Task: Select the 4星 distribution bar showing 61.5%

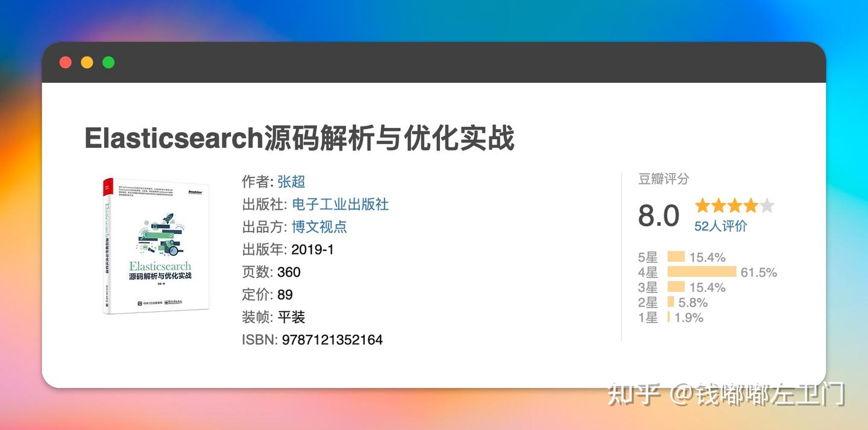Action: (701, 272)
